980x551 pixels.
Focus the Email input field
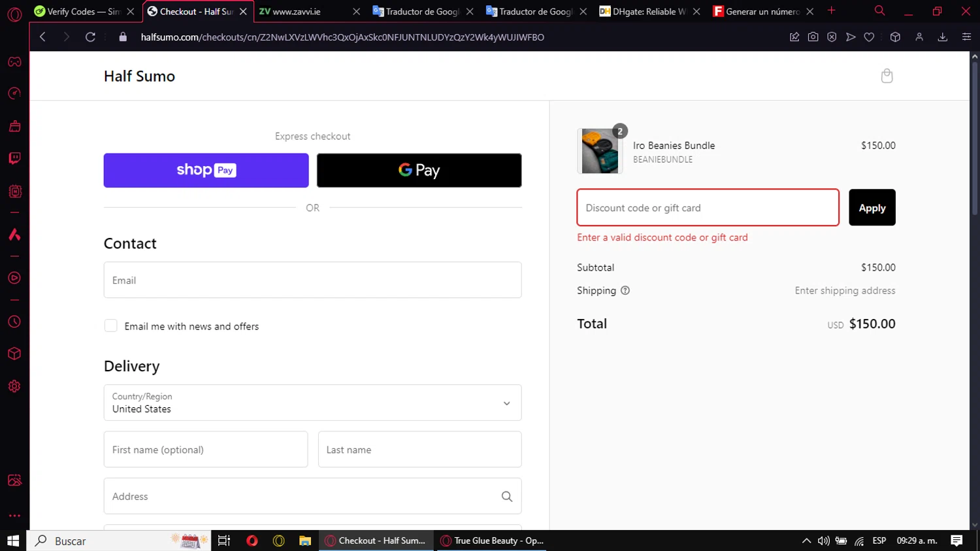pos(312,280)
